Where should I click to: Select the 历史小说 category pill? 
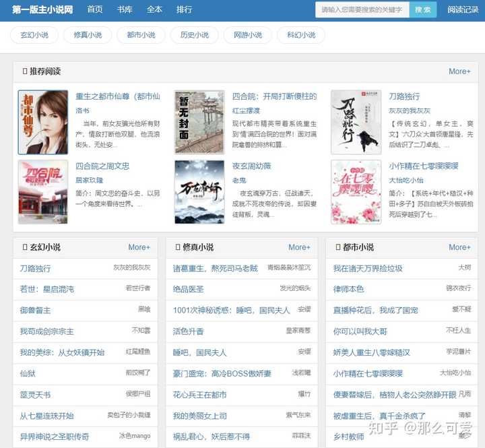[194, 35]
